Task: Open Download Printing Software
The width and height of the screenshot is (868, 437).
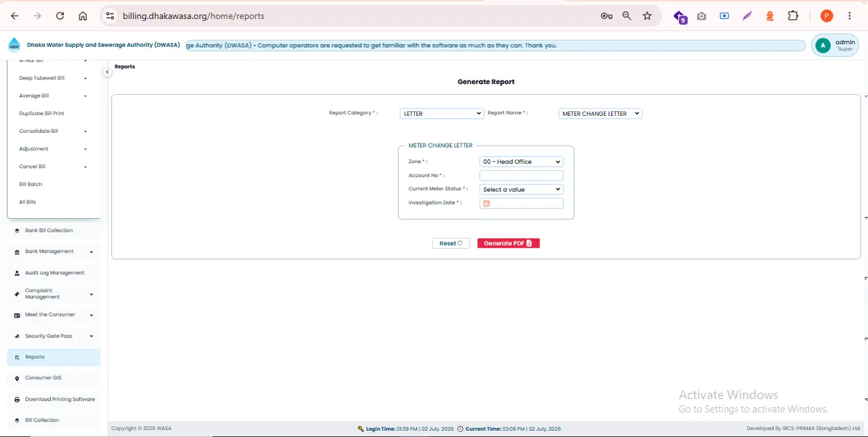Action: pos(54,399)
